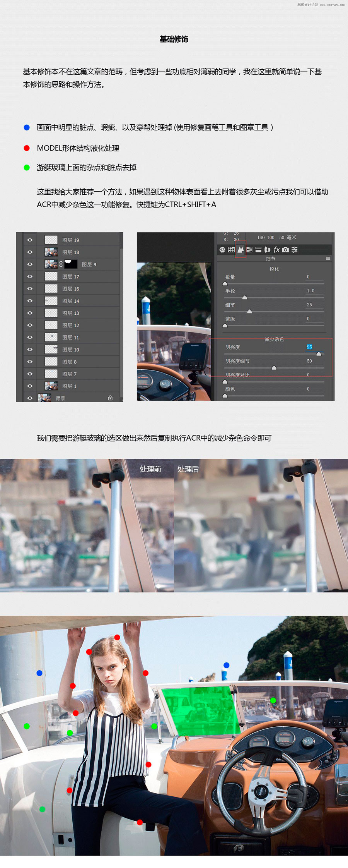Open the Lens Corrections tab icon

click(267, 250)
